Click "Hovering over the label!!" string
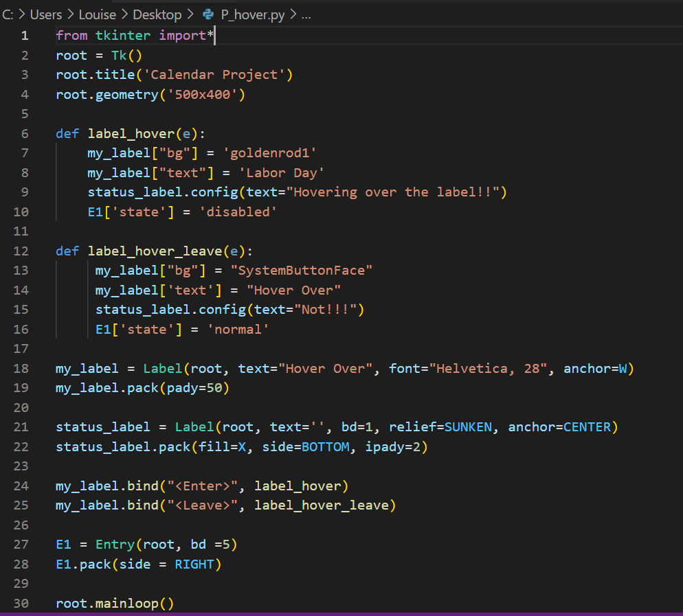Screen dimensions: 683x616 coord(392,192)
